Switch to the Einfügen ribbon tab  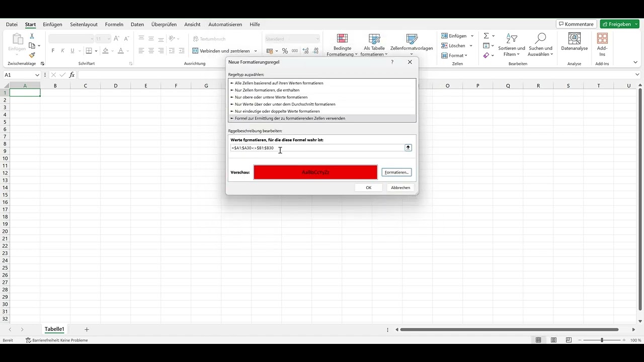click(x=53, y=24)
